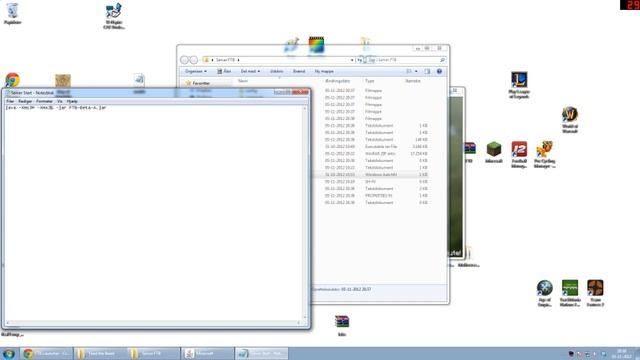Open the Organiser dropdown in Explorer
640x360 pixels.
click(196, 71)
